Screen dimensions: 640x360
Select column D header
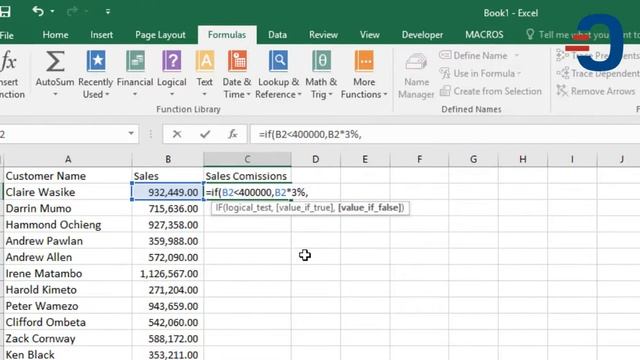(316, 159)
